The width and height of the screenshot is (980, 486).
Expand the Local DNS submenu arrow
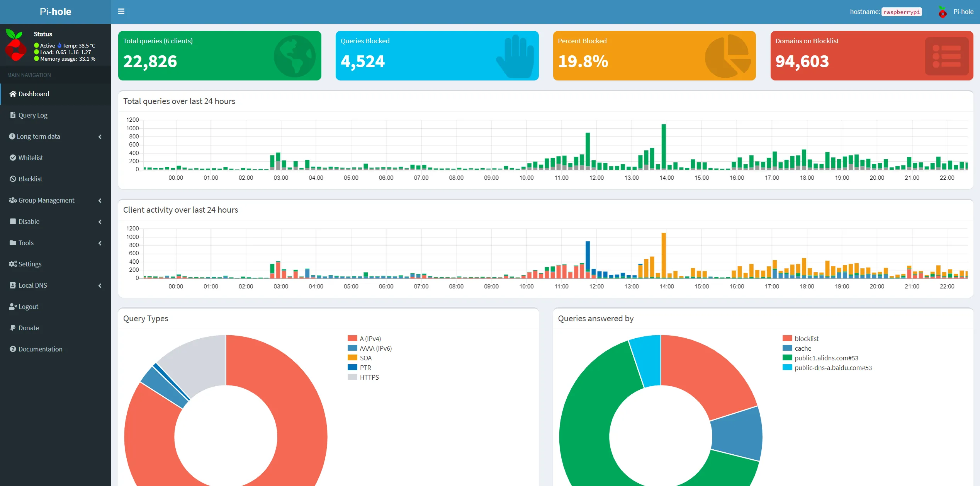coord(100,285)
